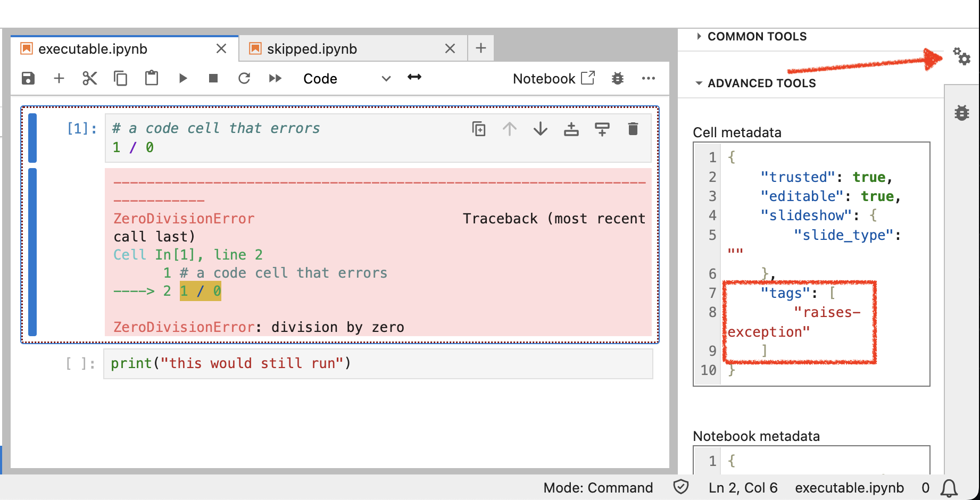This screenshot has width=980, height=500.
Task: Enable the debugger from notebook toolbar
Action: [x=617, y=79]
